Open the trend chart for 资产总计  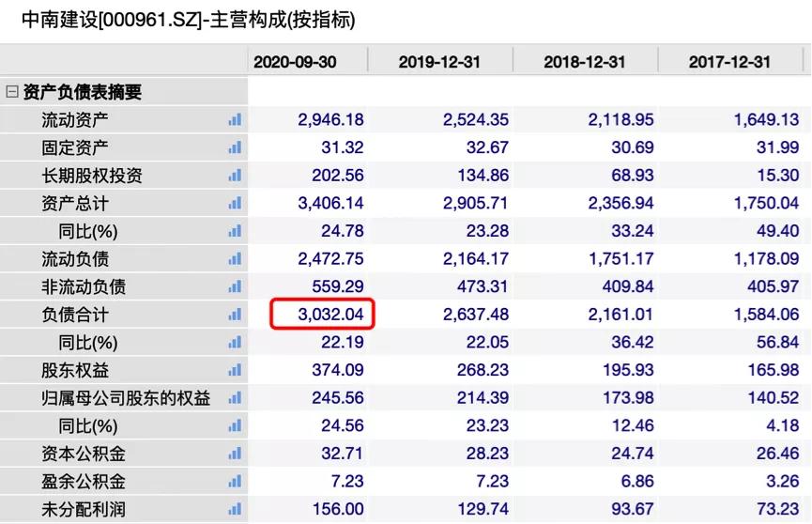tap(235, 203)
